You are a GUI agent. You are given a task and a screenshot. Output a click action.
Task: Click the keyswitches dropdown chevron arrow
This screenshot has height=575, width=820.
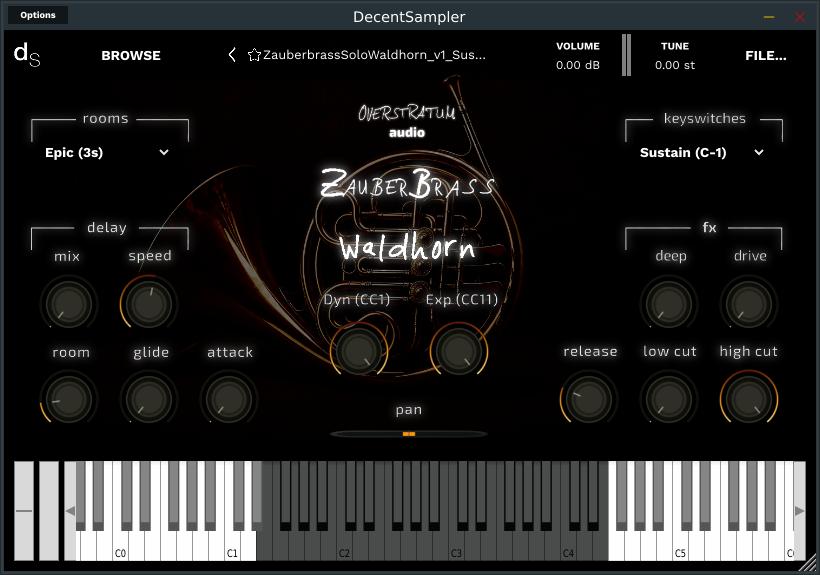coord(759,153)
